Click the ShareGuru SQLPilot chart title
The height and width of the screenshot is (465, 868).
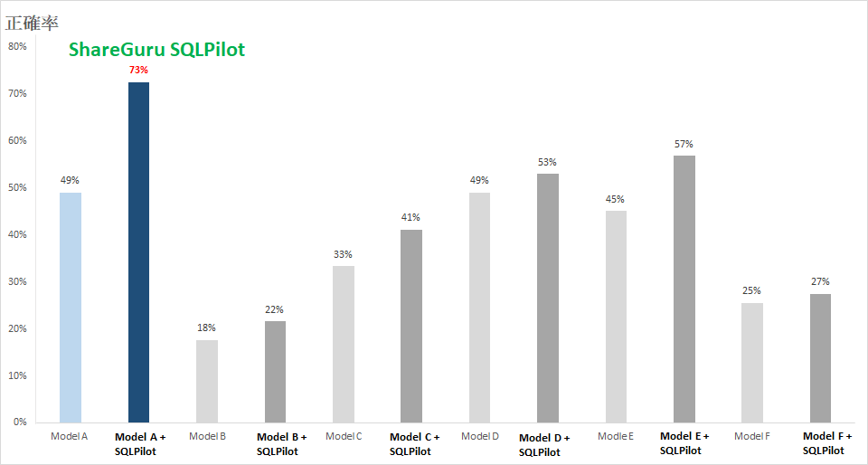(x=156, y=50)
